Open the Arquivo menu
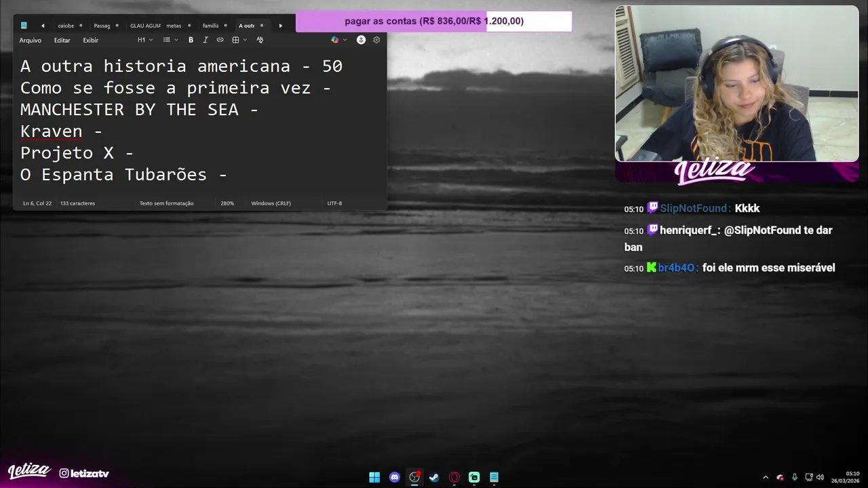 [30, 40]
